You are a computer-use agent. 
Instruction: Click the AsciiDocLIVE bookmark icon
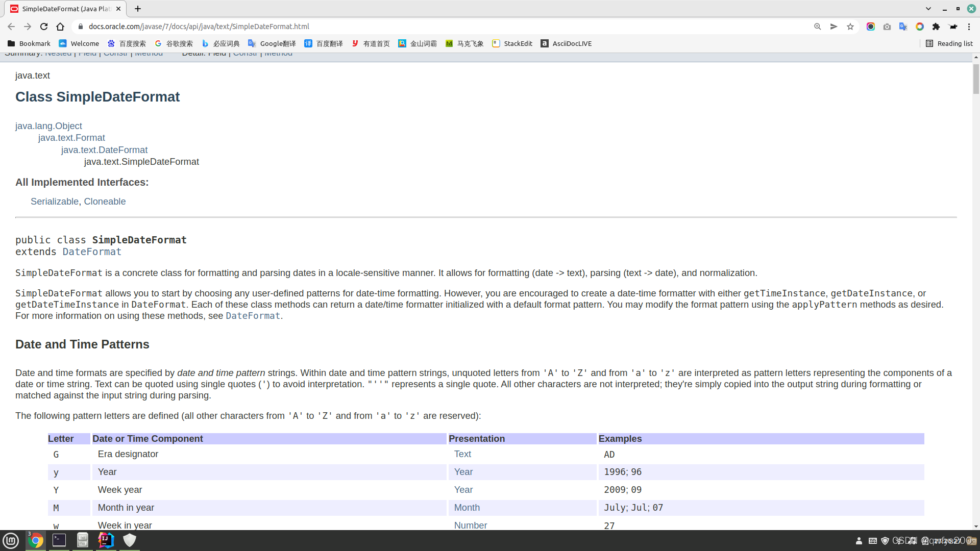click(x=545, y=43)
